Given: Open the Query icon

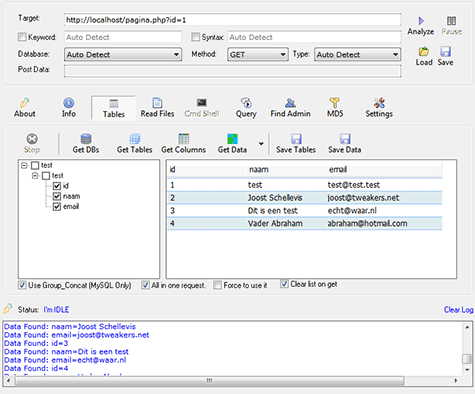Looking at the screenshot, I should pyautogui.click(x=246, y=103).
